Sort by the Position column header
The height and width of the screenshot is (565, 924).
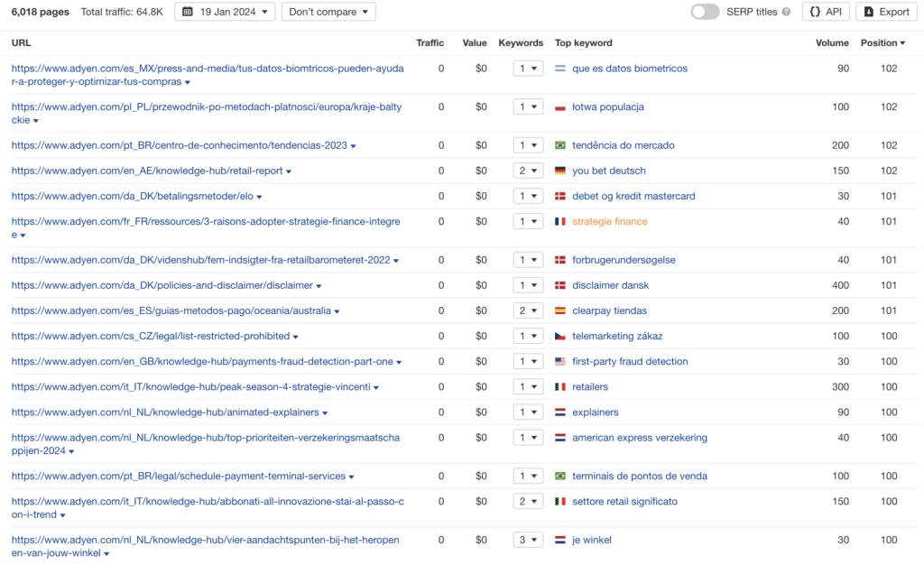[882, 43]
